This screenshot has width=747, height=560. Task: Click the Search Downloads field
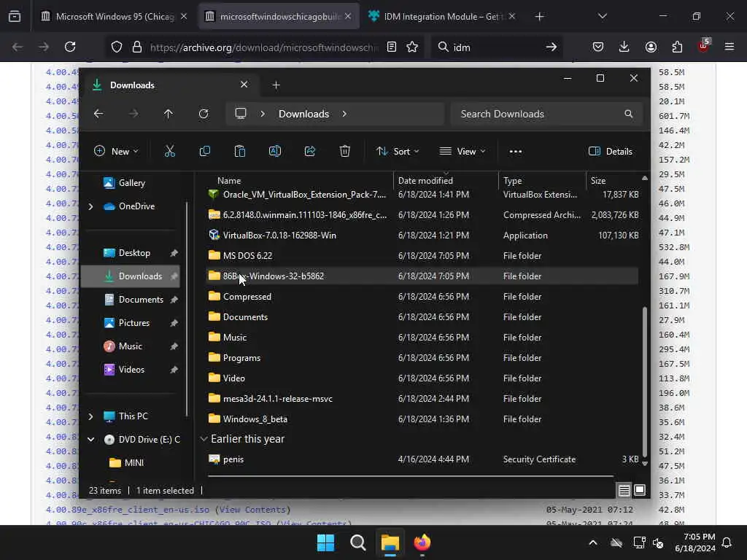click(x=546, y=114)
